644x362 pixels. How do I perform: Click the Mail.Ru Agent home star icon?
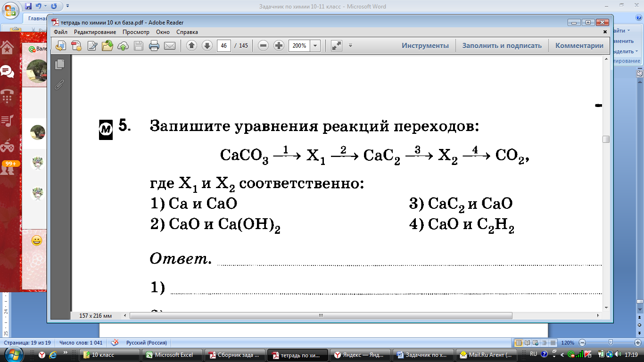tap(7, 47)
